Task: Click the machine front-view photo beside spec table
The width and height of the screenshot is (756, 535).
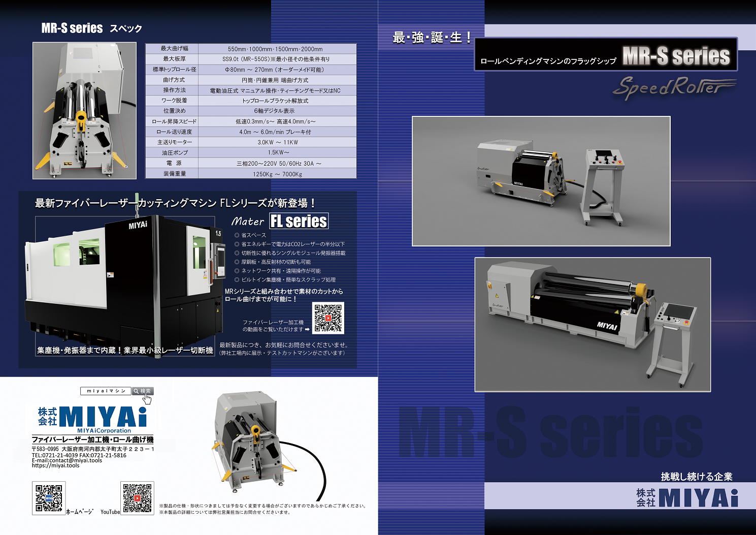Action: coord(84,110)
